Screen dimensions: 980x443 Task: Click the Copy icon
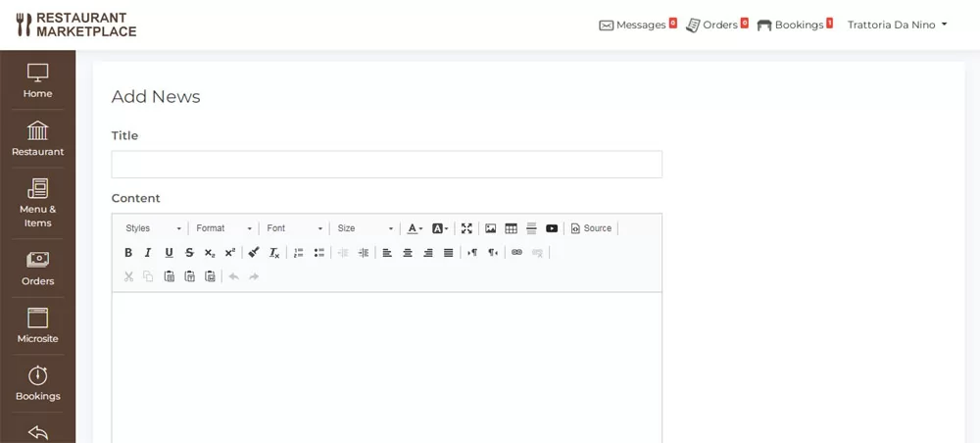coord(148,276)
